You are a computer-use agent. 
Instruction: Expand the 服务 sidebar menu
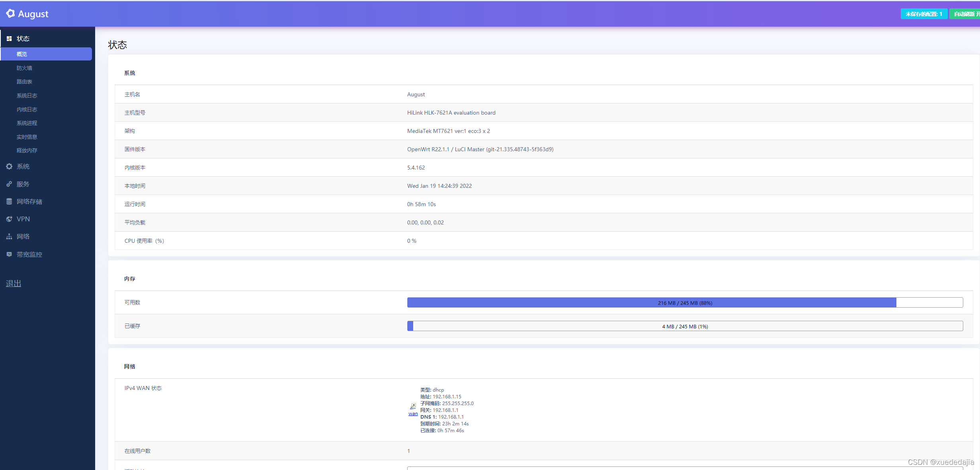point(23,184)
